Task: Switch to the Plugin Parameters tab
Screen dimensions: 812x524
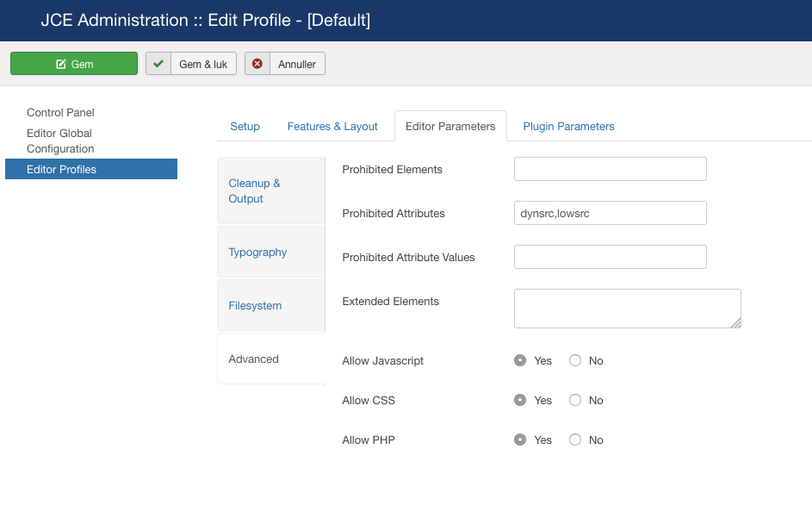Action: coord(568,126)
